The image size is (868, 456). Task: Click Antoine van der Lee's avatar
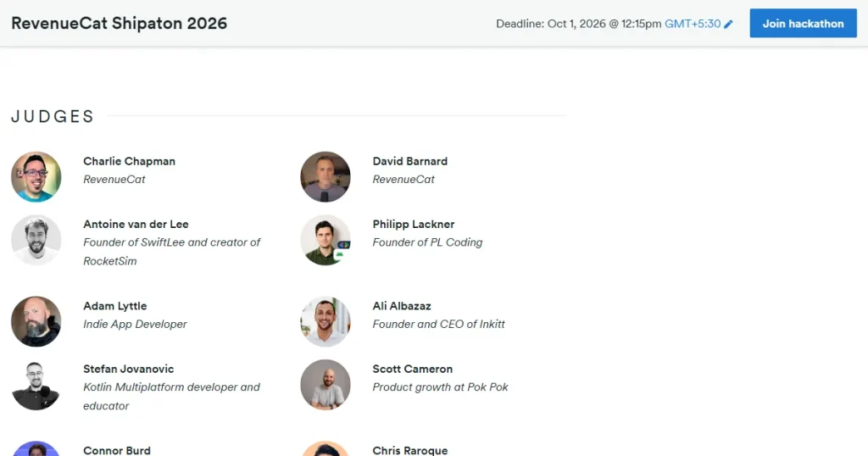36,240
